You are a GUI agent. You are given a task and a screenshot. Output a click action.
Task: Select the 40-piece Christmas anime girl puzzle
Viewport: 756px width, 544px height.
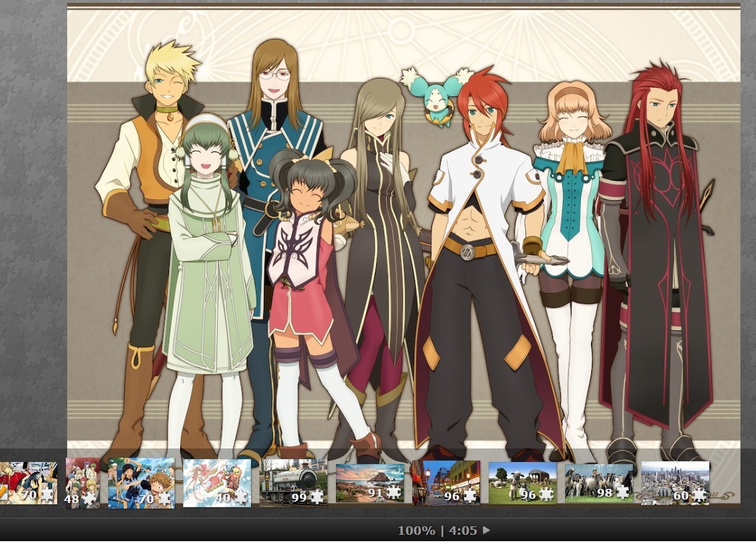coord(217,482)
